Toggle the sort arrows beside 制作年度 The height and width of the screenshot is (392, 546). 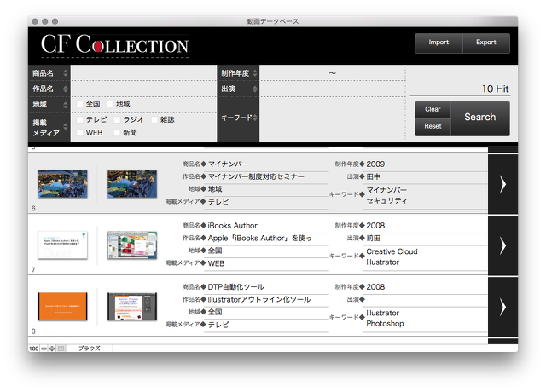[x=255, y=73]
